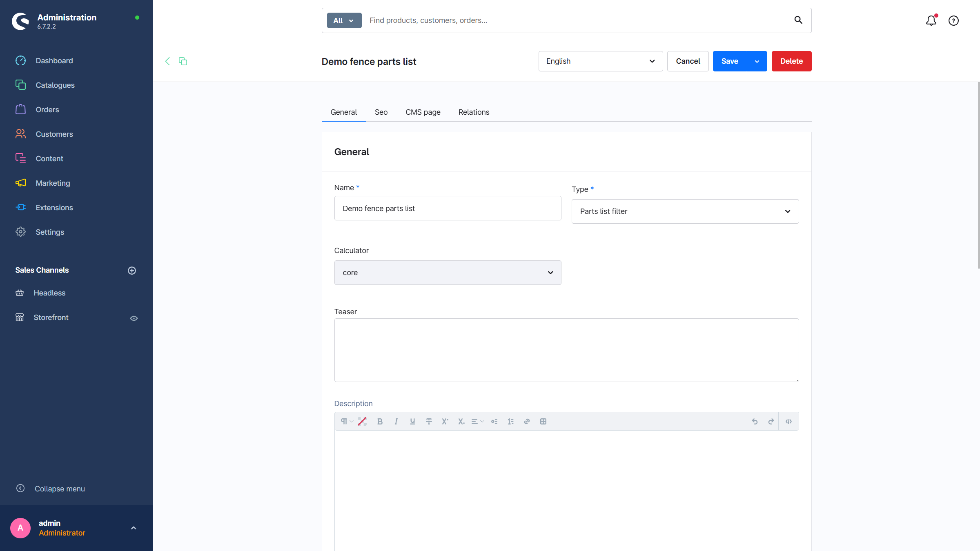The height and width of the screenshot is (551, 980).
Task: Click the blue Save button
Action: click(x=730, y=61)
